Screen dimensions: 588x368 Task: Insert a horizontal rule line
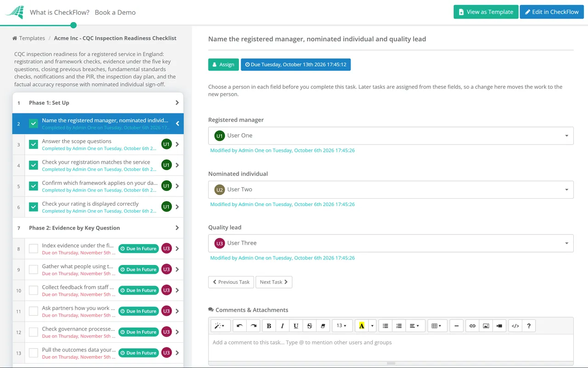click(456, 326)
